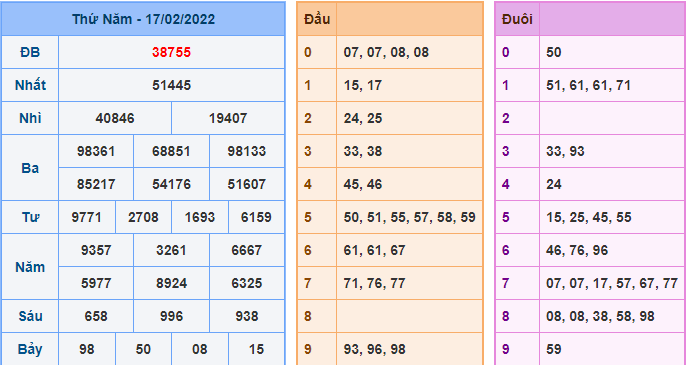Select Sáu prize number 658
686x365 pixels.
click(96, 316)
